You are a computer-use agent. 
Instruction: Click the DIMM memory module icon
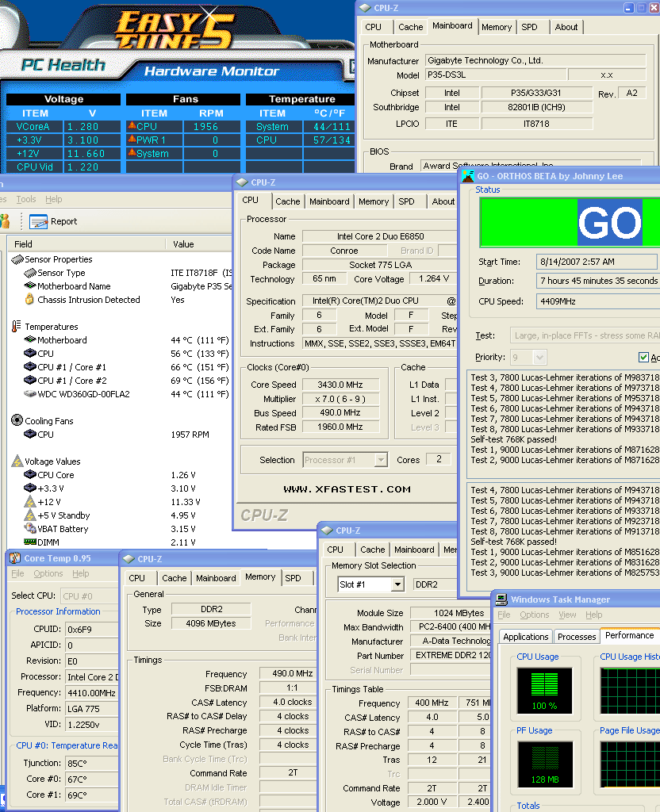[30, 542]
